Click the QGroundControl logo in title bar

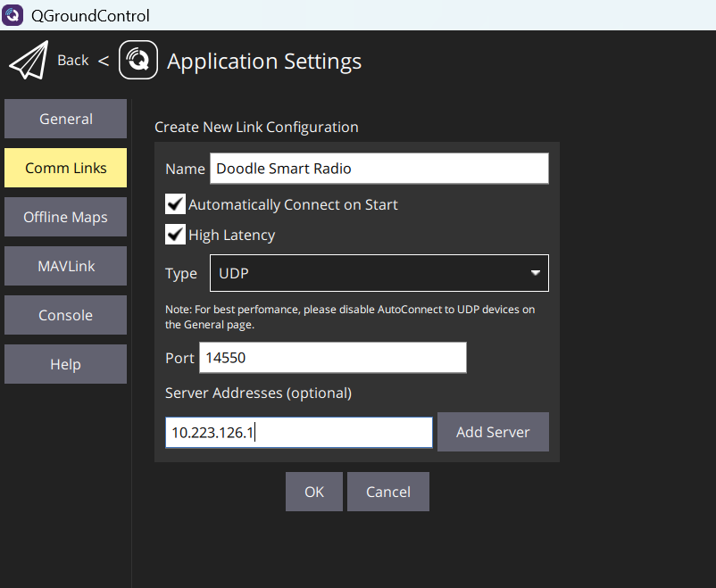(x=12, y=15)
